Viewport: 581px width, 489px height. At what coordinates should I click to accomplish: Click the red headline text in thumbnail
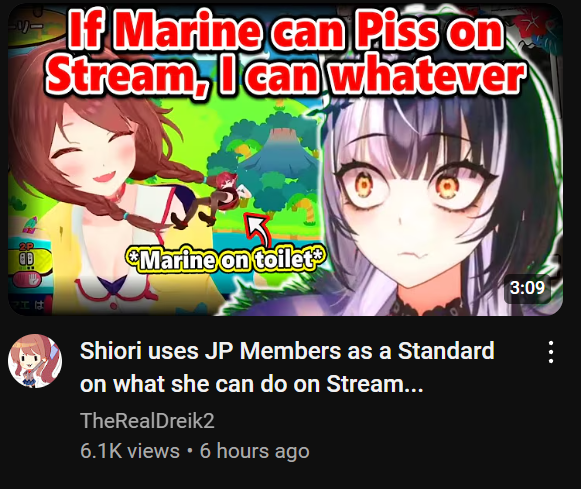[286, 54]
